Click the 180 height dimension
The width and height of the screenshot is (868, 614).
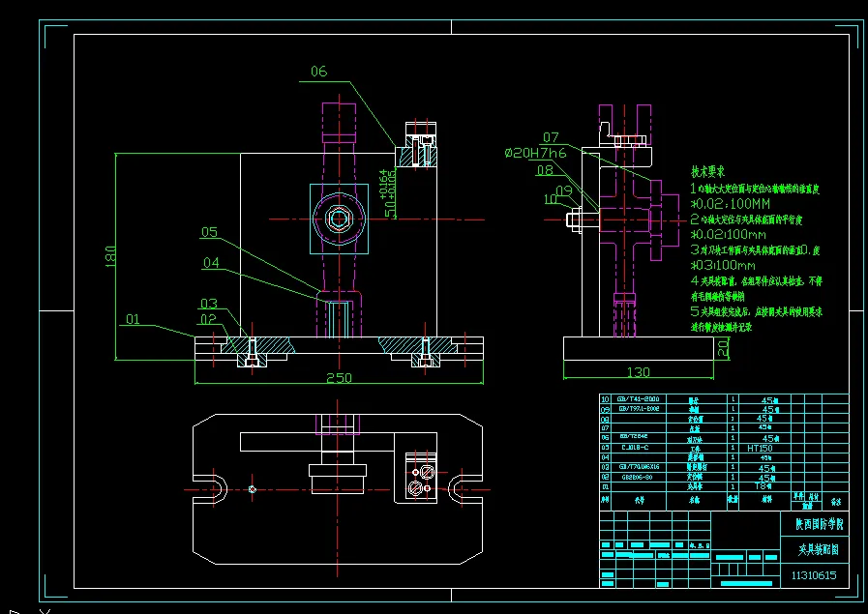pos(110,256)
